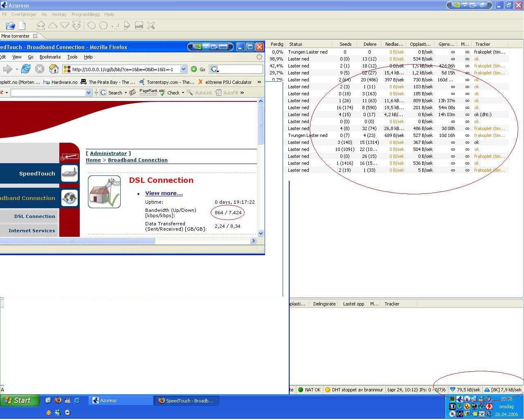Switch to Azureus taskbar button
The width and height of the screenshot is (524, 420).
pos(121,400)
